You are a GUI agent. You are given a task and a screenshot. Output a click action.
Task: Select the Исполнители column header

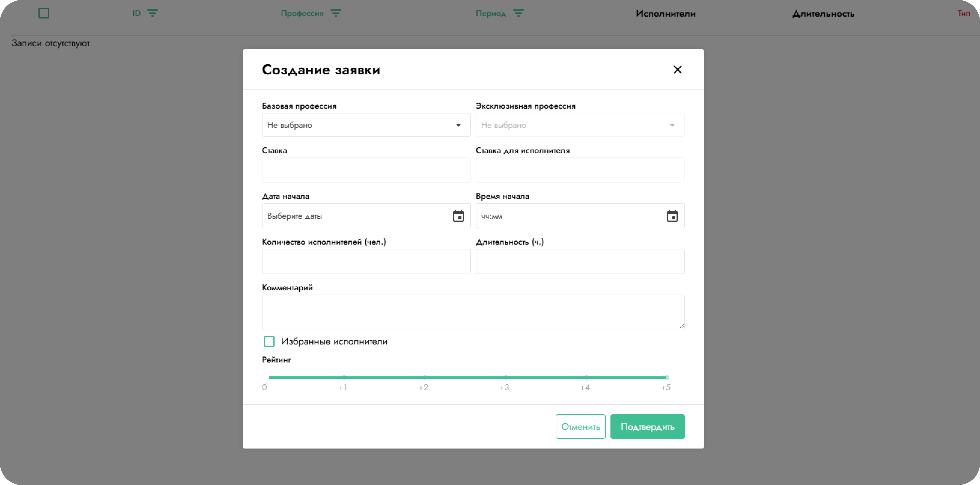pyautogui.click(x=665, y=14)
